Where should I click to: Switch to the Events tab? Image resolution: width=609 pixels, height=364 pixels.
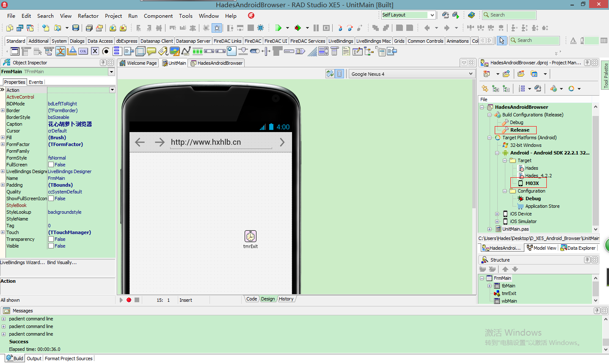point(36,82)
